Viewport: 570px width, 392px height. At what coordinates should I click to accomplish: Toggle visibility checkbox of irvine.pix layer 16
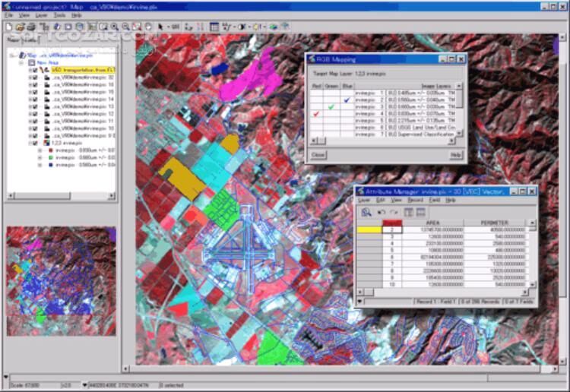point(35,84)
